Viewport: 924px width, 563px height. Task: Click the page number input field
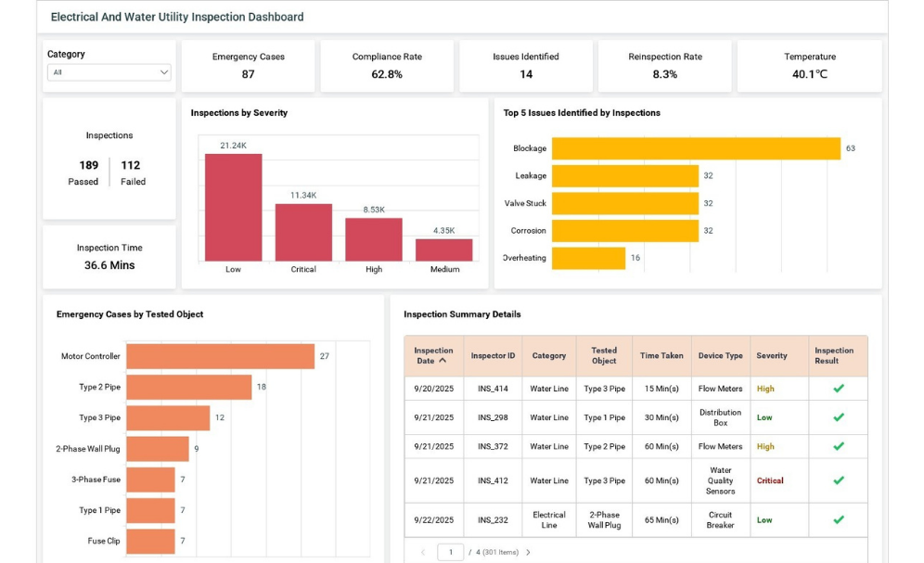pos(450,552)
